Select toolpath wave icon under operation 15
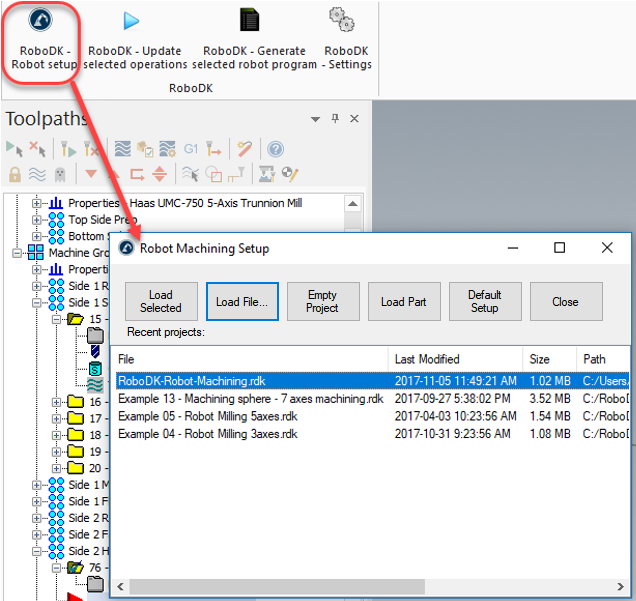Screen dimensions: 636x601 [95, 385]
